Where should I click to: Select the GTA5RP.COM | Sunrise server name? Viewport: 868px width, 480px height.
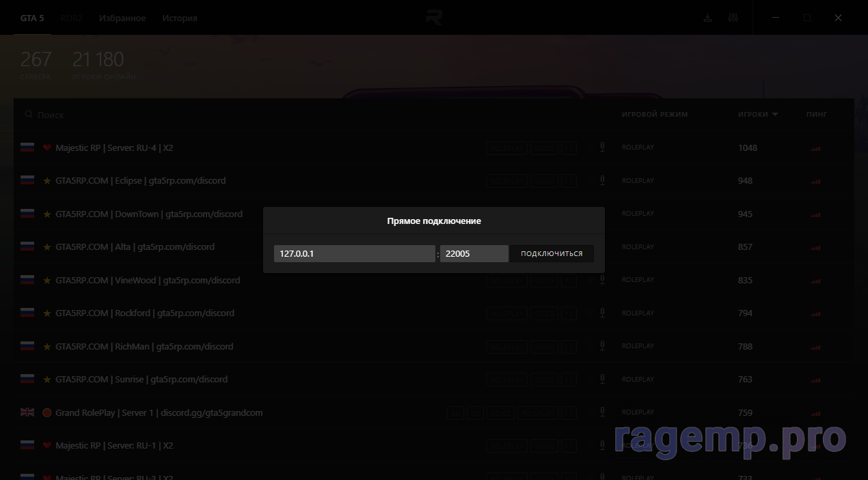(141, 380)
